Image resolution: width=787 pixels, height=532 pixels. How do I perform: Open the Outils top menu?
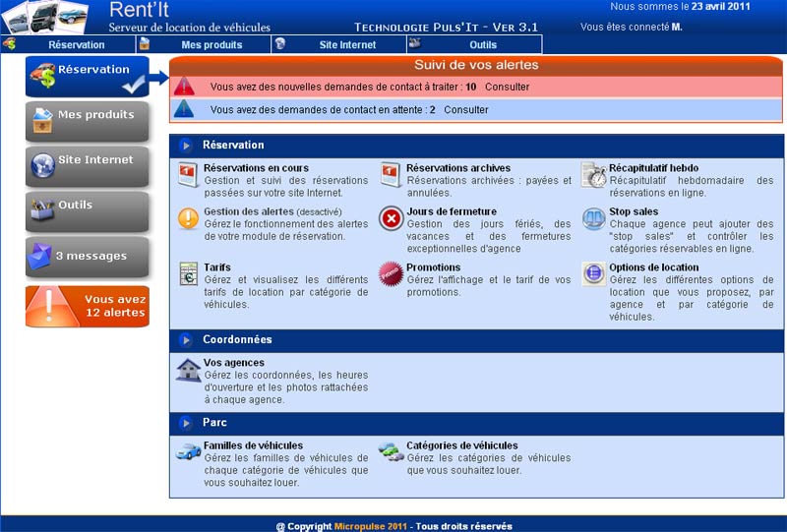(483, 44)
